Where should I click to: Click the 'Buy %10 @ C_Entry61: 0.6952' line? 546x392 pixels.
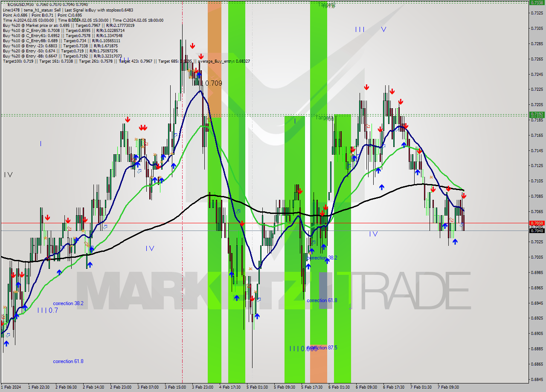tap(62, 35)
